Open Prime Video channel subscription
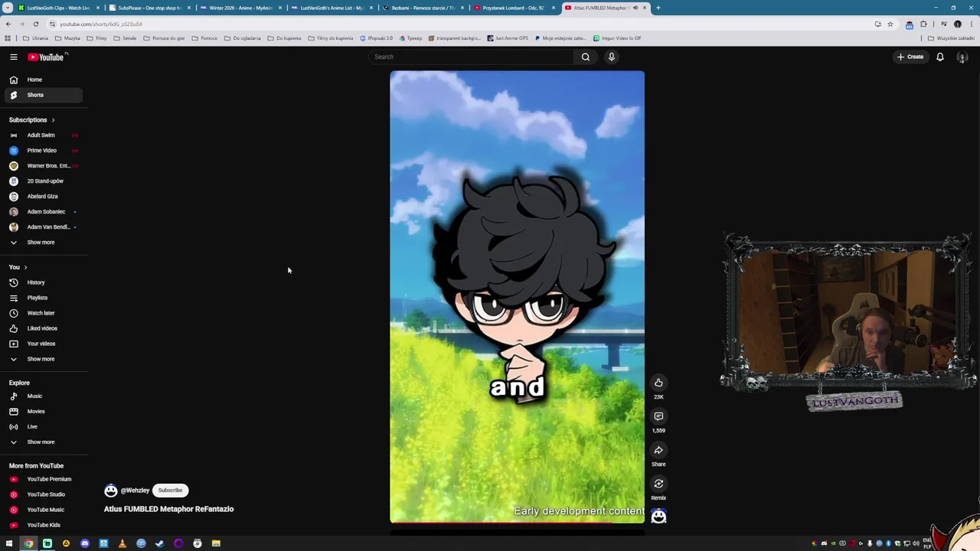 (x=43, y=151)
